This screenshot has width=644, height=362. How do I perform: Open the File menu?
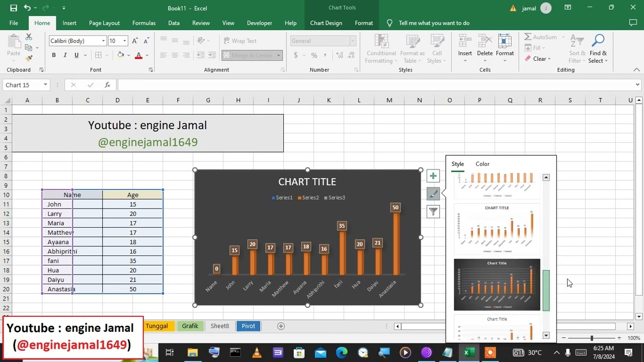tap(14, 23)
